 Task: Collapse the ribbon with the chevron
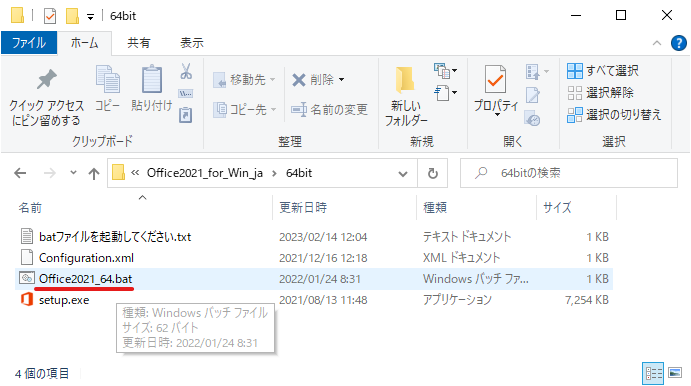point(657,43)
